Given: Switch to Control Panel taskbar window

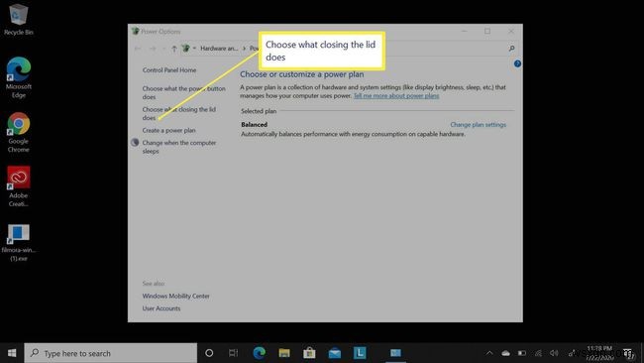Looking at the screenshot, I should click(395, 353).
